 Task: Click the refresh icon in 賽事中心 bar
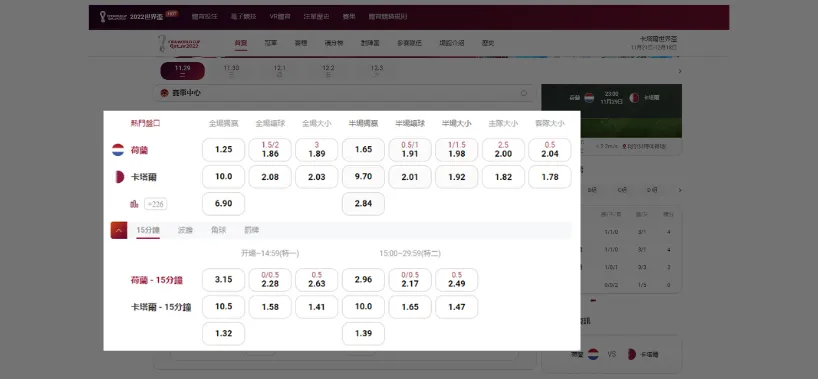tap(524, 93)
